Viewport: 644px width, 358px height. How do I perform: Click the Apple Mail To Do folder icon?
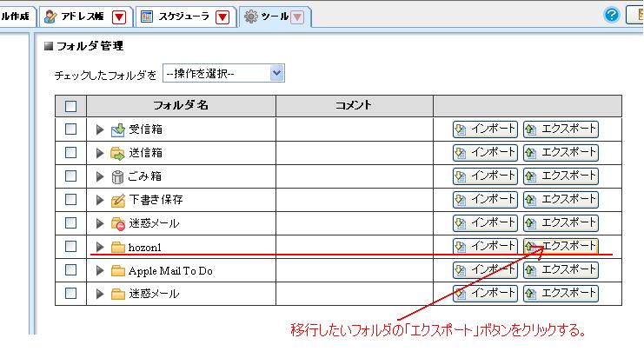118,270
